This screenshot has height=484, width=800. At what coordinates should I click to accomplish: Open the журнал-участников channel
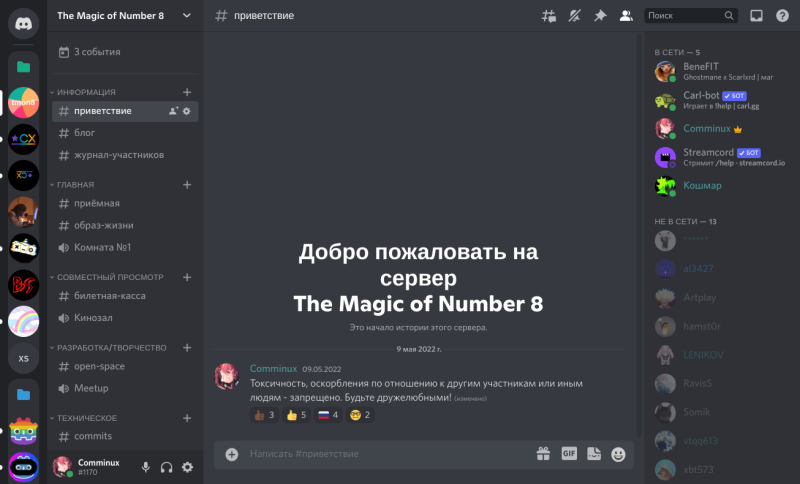pos(125,155)
